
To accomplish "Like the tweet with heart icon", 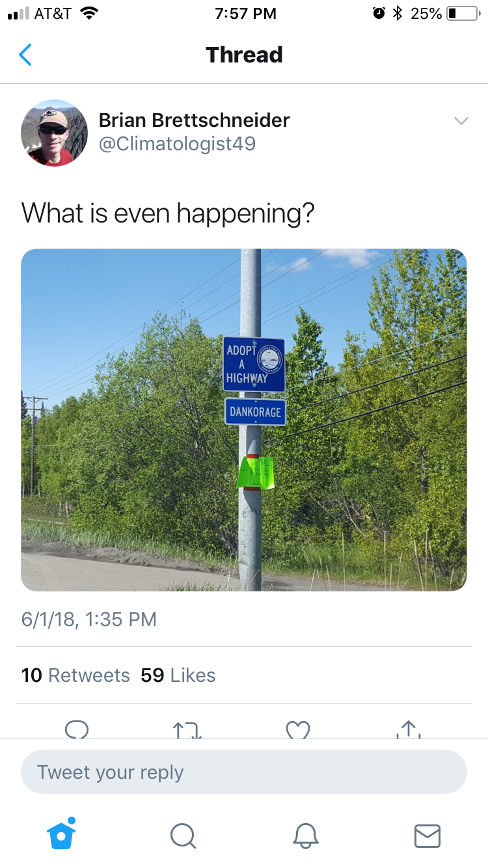I will coord(298,729).
